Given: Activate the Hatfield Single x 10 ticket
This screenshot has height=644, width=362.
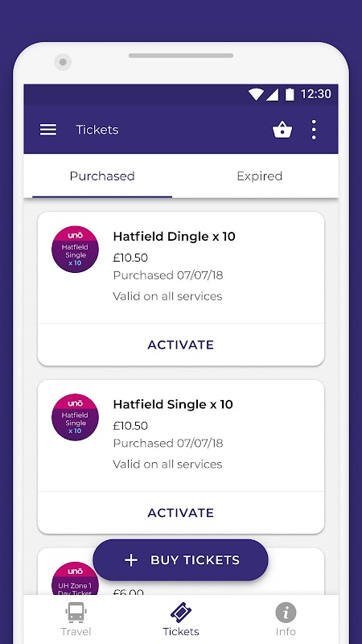Looking at the screenshot, I should [x=180, y=513].
